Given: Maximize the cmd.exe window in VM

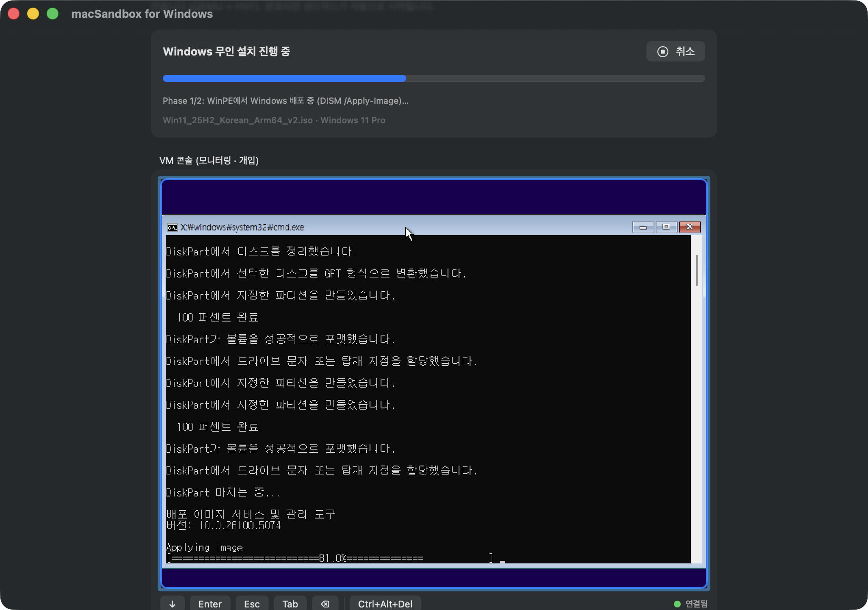Looking at the screenshot, I should [x=666, y=227].
